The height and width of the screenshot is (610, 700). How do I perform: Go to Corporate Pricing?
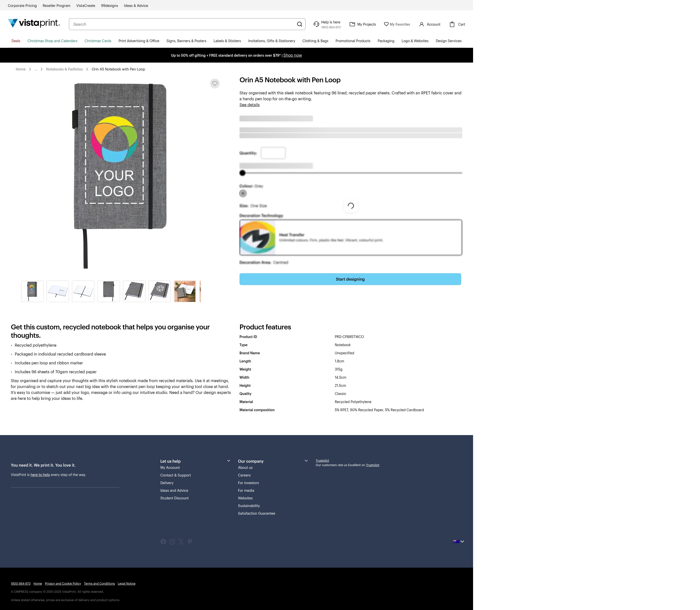pyautogui.click(x=22, y=5)
